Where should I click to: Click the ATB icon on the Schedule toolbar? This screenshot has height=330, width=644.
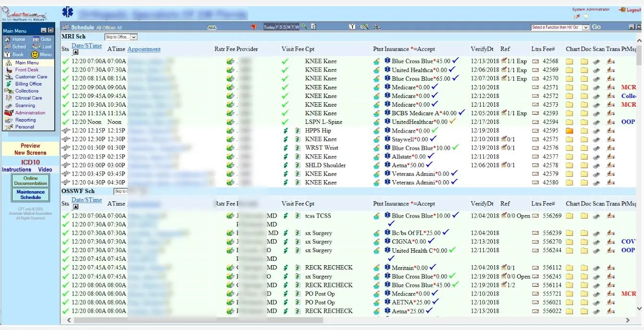click(211, 27)
